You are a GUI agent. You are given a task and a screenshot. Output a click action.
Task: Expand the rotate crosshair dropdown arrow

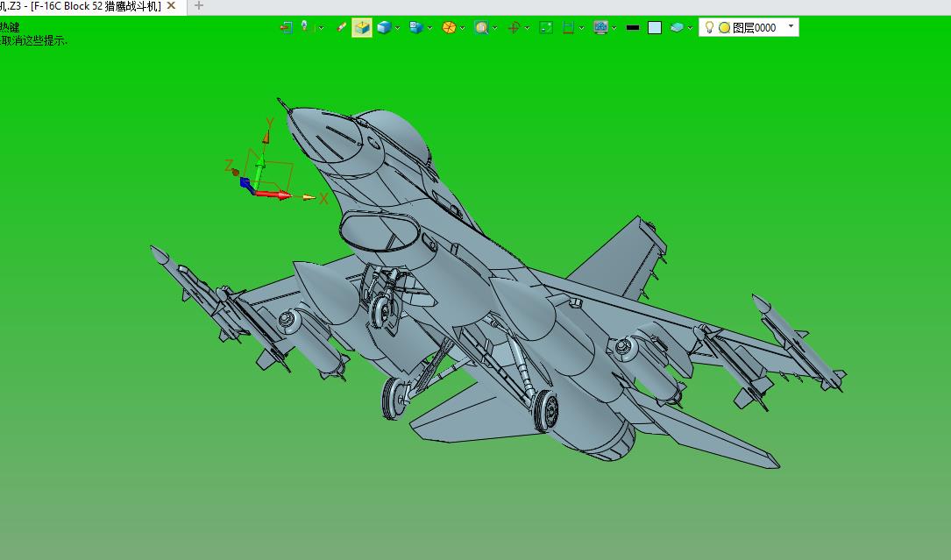(527, 28)
